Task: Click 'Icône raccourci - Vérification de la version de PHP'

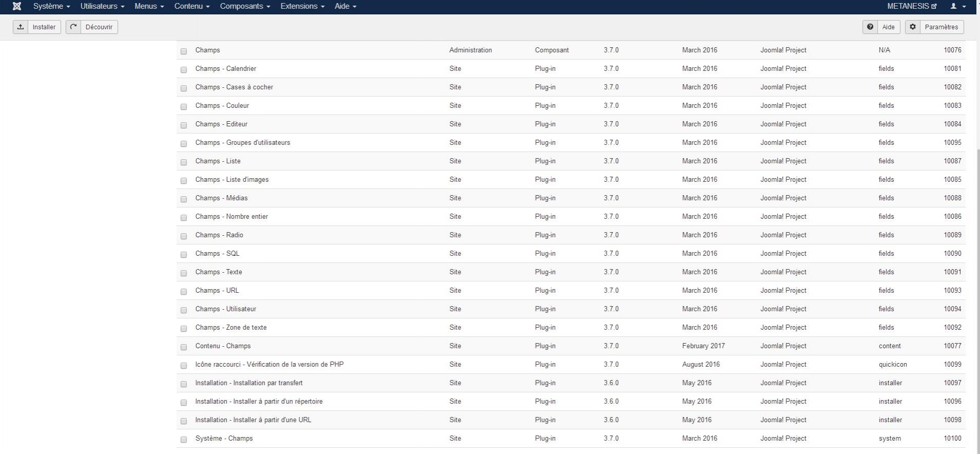Action: click(270, 364)
